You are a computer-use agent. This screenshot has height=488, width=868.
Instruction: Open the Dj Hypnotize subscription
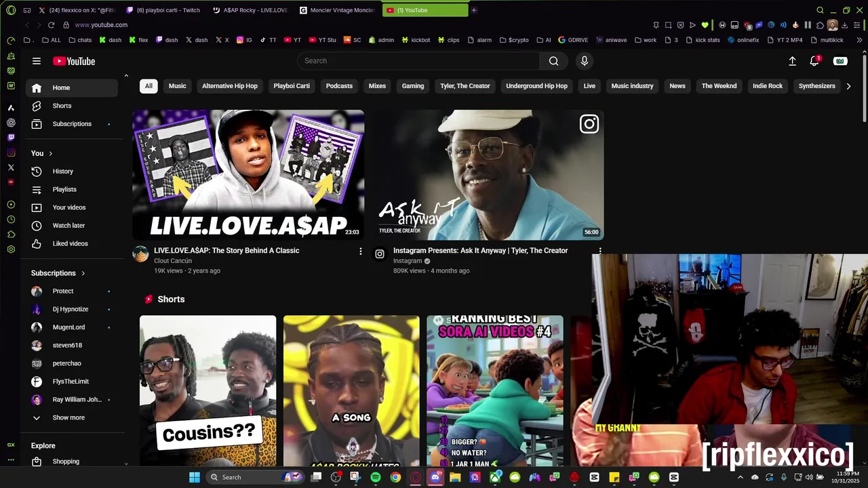[x=72, y=309]
